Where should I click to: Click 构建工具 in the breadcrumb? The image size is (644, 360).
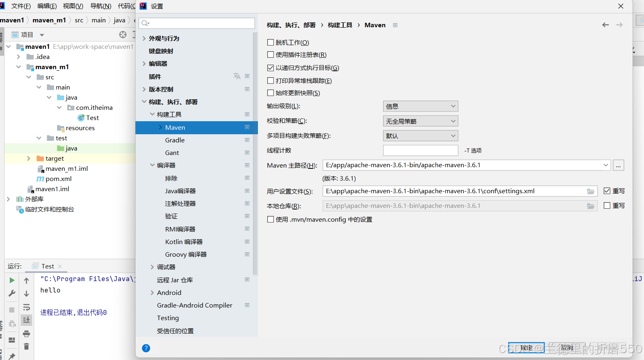pos(340,25)
